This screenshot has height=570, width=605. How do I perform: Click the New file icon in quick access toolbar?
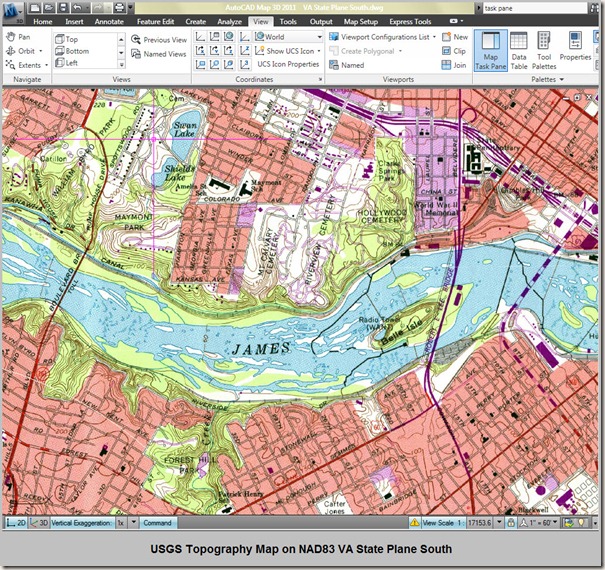(35, 7)
